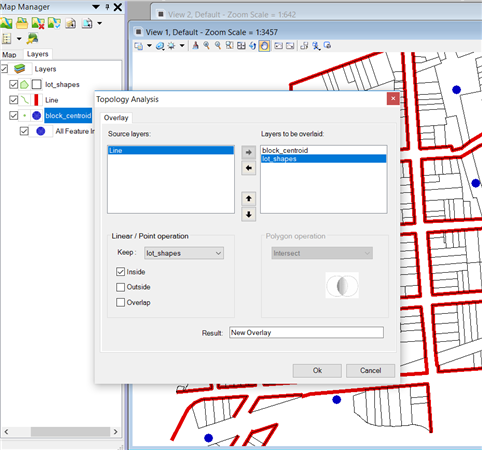Select the Overlay tab

[x=116, y=118]
